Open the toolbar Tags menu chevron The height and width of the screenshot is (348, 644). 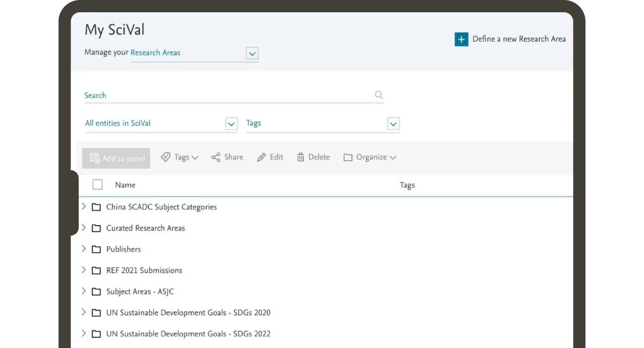pyautogui.click(x=195, y=158)
